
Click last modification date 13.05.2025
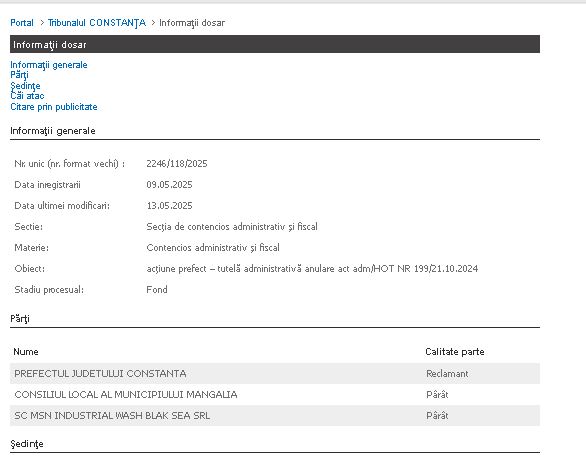pyautogui.click(x=169, y=206)
